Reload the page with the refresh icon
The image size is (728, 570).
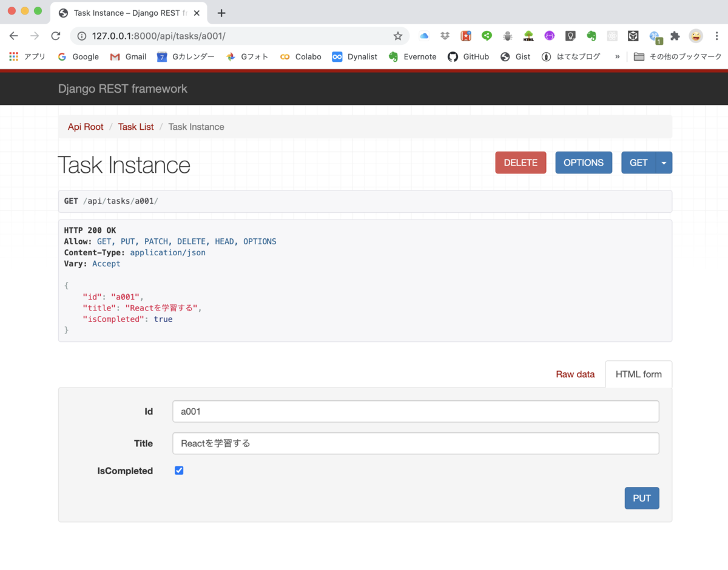(x=55, y=36)
